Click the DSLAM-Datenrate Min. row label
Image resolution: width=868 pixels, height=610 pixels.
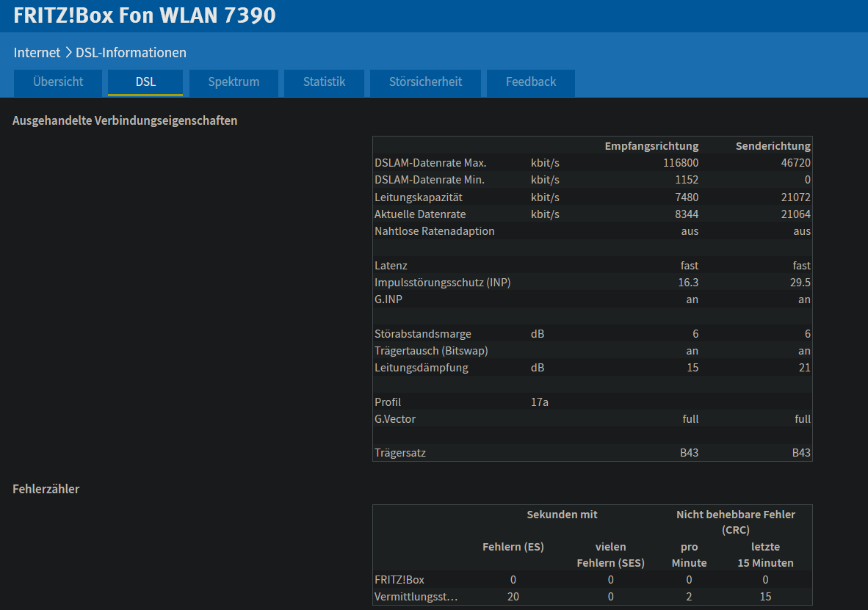tap(429, 180)
